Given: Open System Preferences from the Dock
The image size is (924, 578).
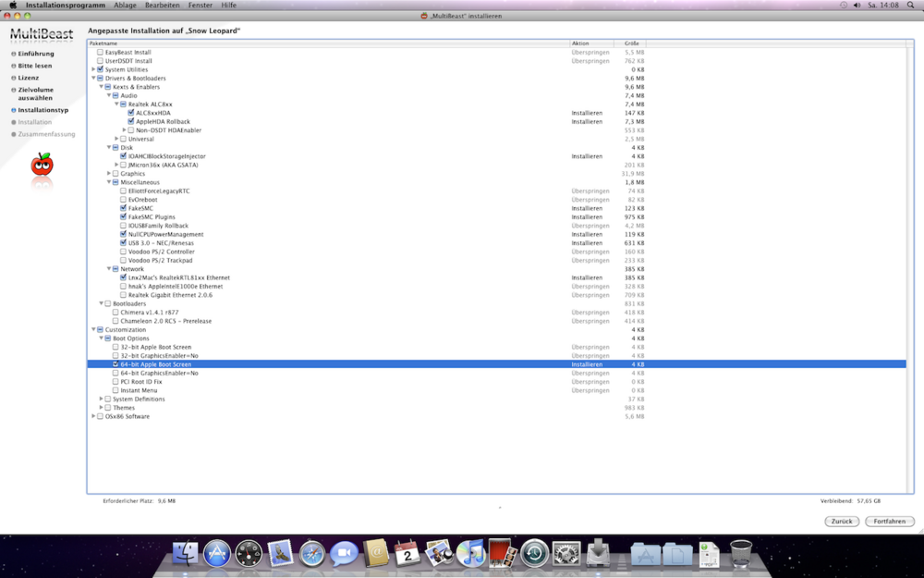Looking at the screenshot, I should coord(566,553).
